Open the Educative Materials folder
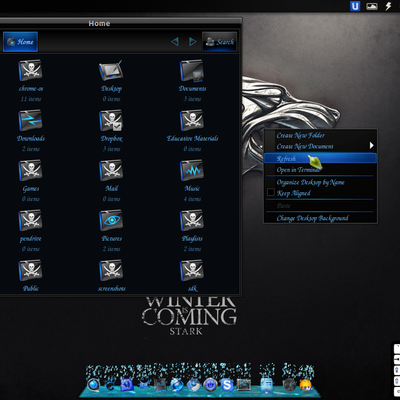The image size is (400, 400). [x=192, y=120]
